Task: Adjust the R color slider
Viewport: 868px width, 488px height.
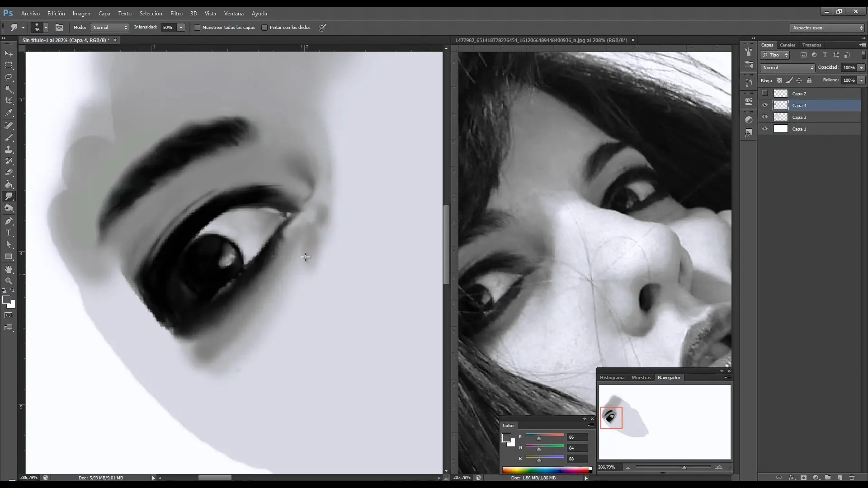Action: 538,438
